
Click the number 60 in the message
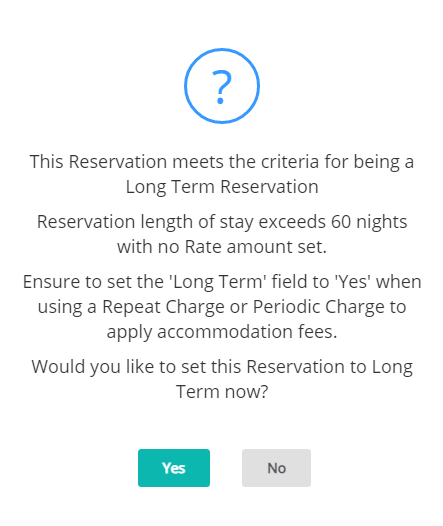(x=341, y=222)
